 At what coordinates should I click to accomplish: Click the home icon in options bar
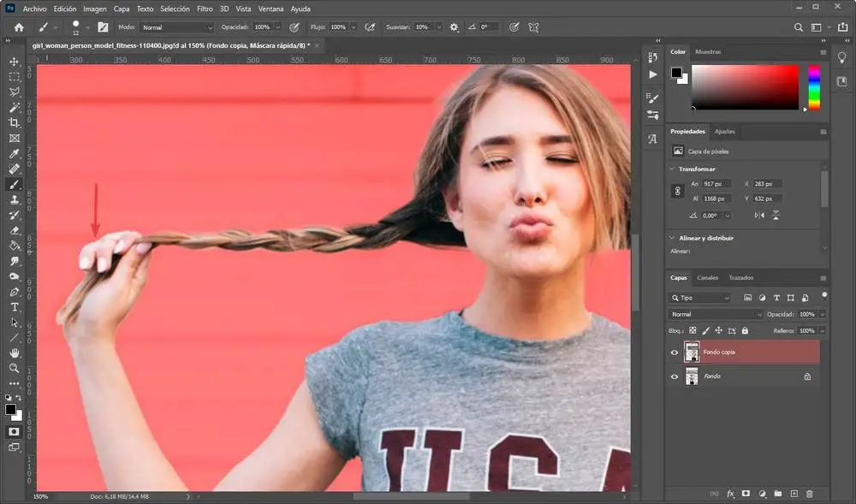click(19, 27)
